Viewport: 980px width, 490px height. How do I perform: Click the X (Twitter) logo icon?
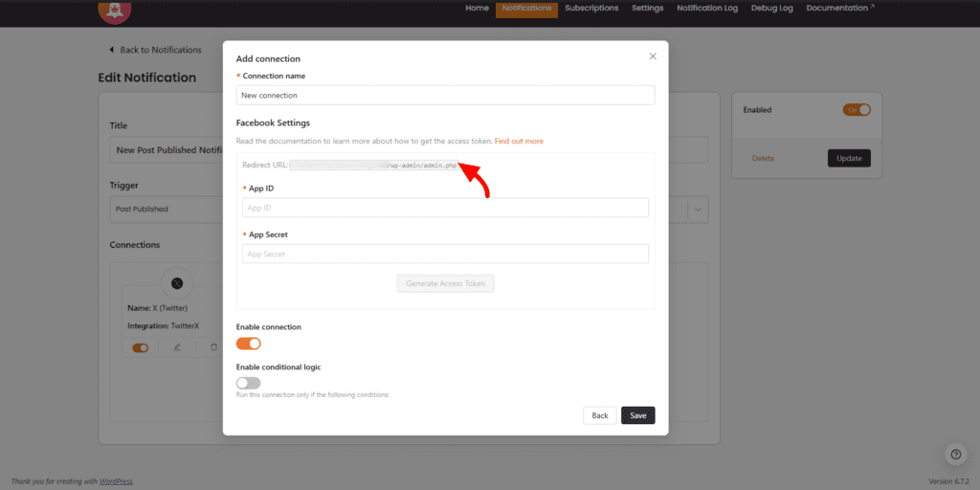pyautogui.click(x=177, y=283)
